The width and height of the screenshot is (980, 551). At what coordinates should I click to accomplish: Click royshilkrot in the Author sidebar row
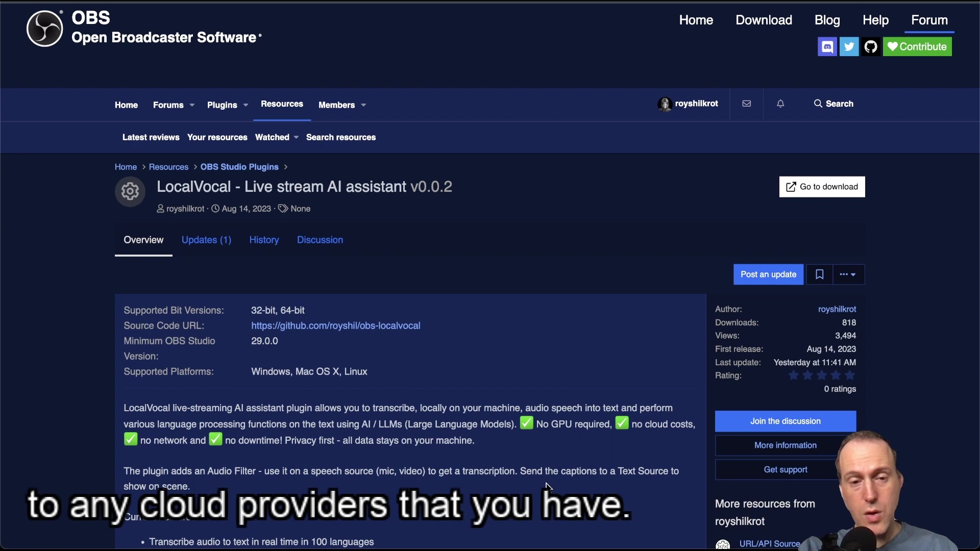click(x=837, y=309)
